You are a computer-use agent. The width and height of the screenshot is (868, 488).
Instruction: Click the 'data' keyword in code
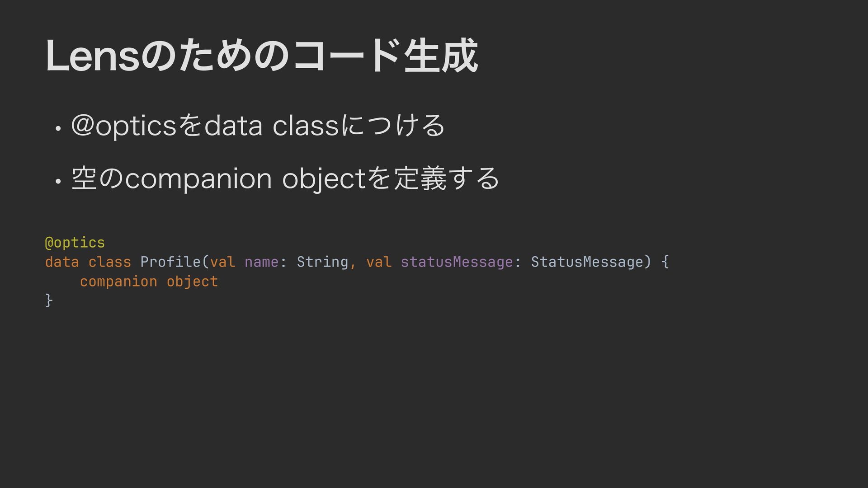pos(62,262)
